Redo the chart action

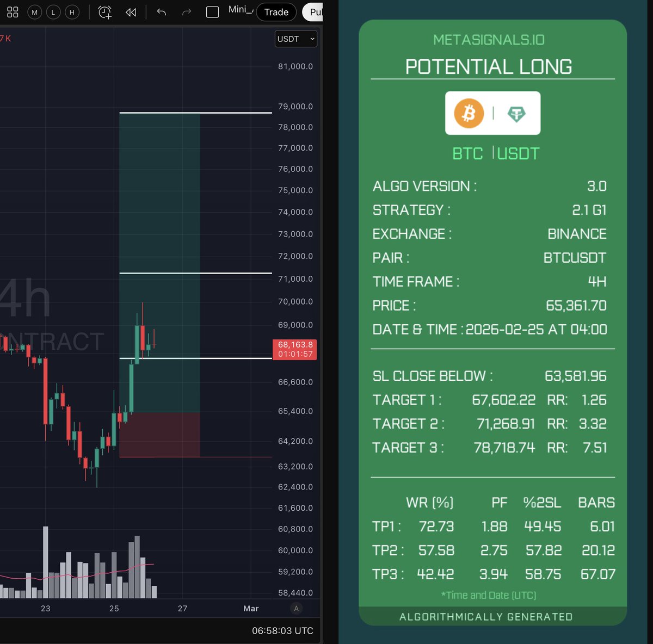[187, 12]
